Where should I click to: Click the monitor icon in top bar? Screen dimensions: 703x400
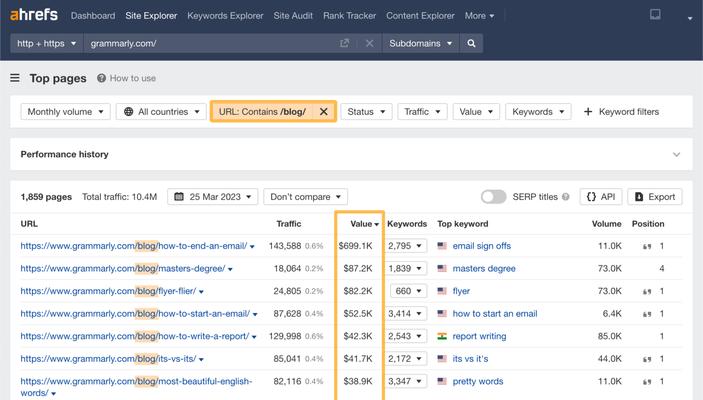coord(655,15)
